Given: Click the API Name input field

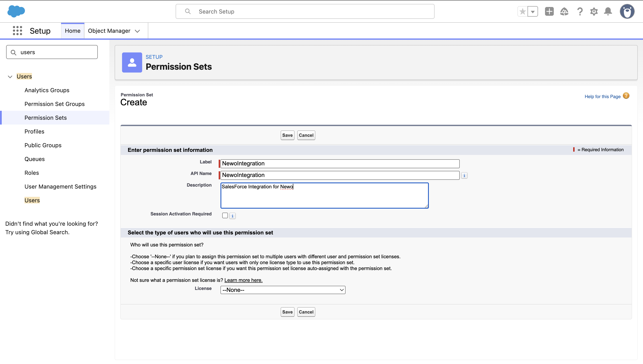Looking at the screenshot, I should tap(340, 175).
